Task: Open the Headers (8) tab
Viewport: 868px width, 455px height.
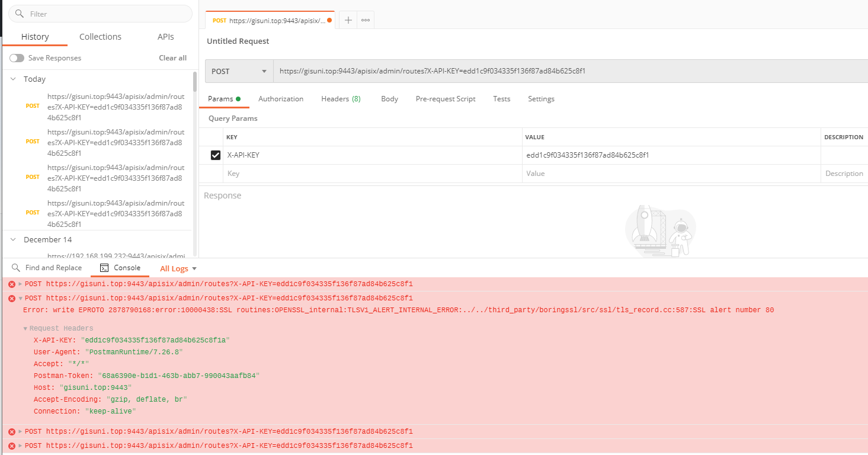Action: pos(340,98)
